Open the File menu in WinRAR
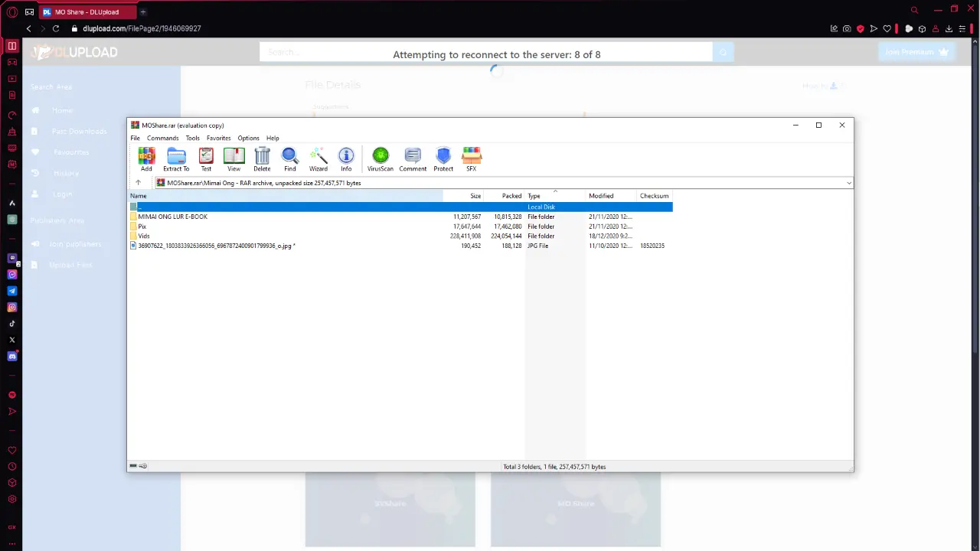This screenshot has height=551, width=980. tap(135, 139)
